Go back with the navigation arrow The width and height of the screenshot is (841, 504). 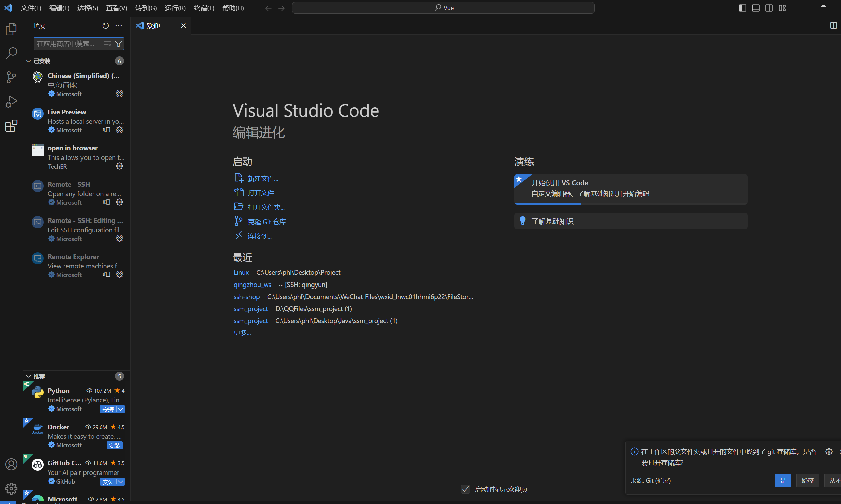pos(268,8)
